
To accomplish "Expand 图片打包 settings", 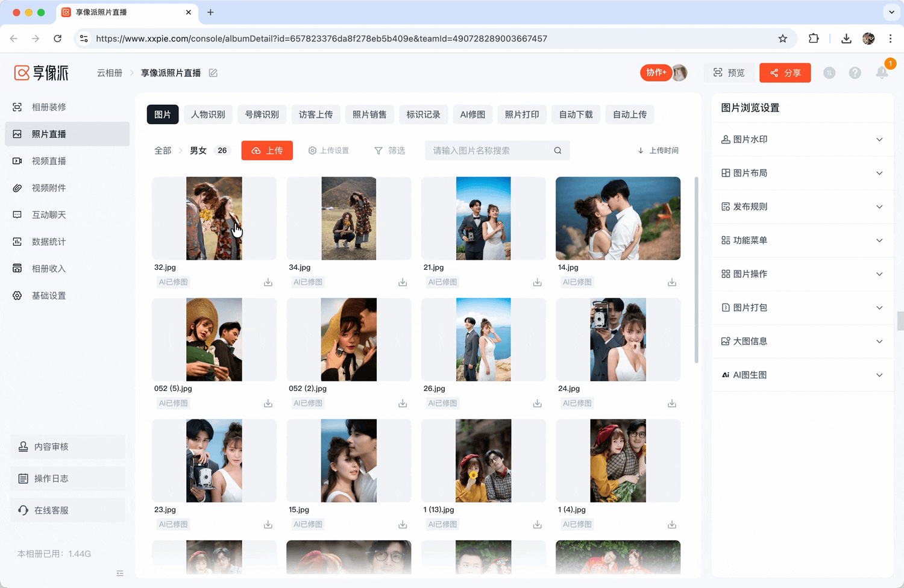I will (x=802, y=308).
